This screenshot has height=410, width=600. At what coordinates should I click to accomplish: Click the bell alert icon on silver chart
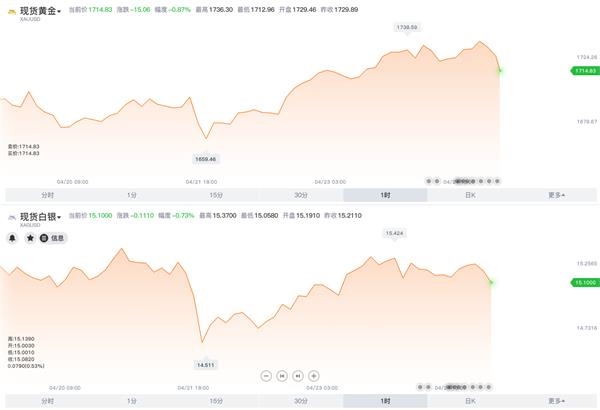coord(12,238)
